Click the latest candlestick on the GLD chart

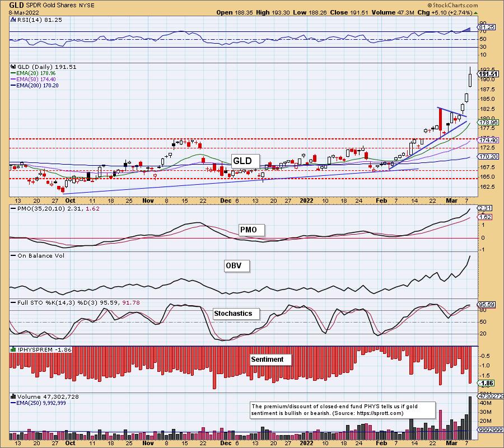(x=470, y=77)
